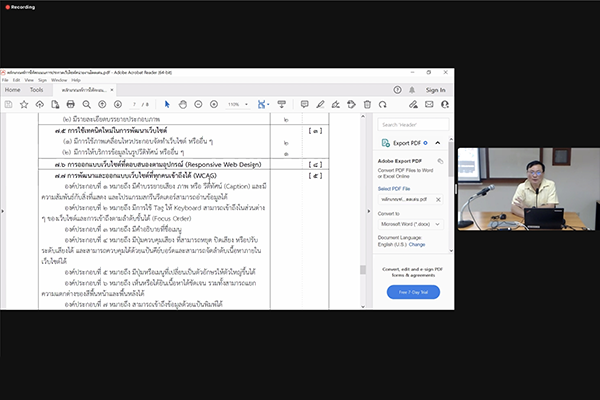Open the Edit menu
The image size is (600, 400).
[16, 80]
